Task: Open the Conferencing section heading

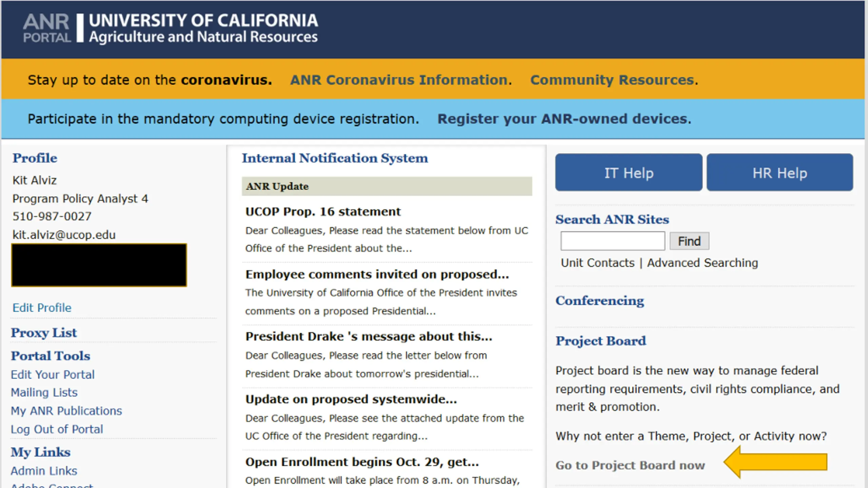Action: coord(599,301)
